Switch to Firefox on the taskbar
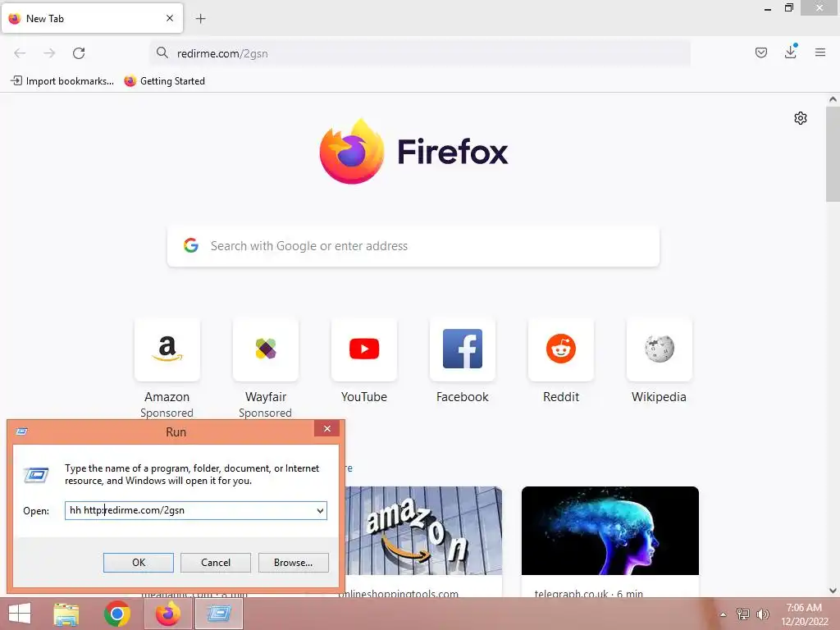840x630 pixels. (168, 614)
